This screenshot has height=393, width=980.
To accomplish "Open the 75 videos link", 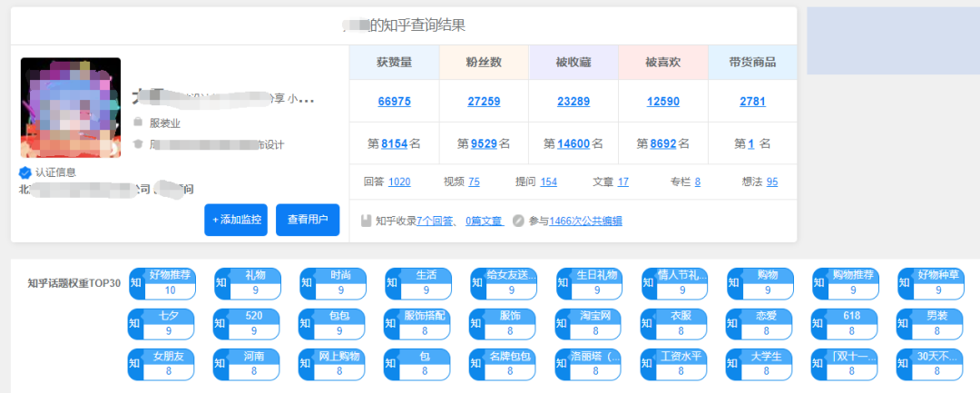I will (x=475, y=182).
